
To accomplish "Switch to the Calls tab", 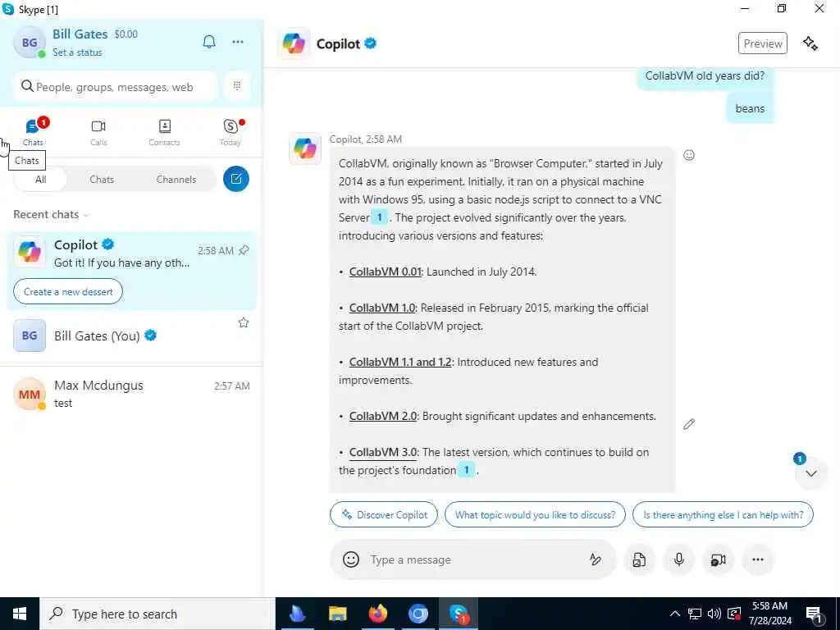I will click(x=98, y=132).
